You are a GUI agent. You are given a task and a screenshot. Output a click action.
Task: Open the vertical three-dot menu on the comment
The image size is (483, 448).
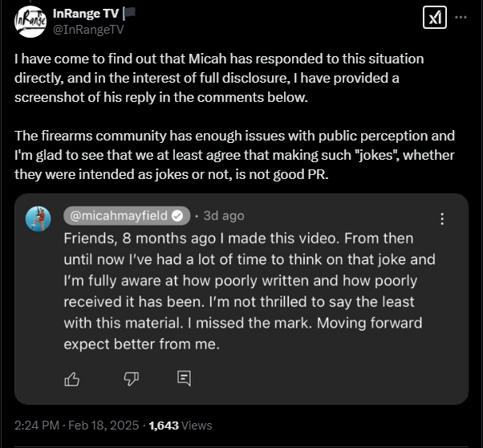442,218
